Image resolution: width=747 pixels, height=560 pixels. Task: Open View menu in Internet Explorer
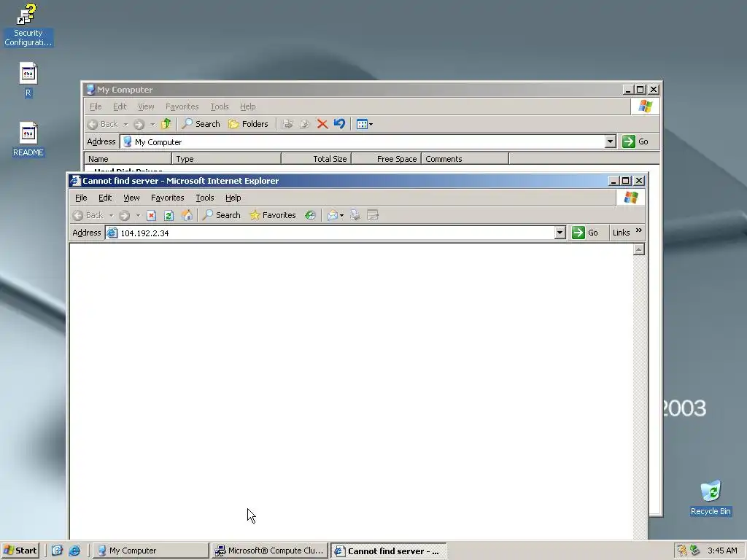(131, 198)
